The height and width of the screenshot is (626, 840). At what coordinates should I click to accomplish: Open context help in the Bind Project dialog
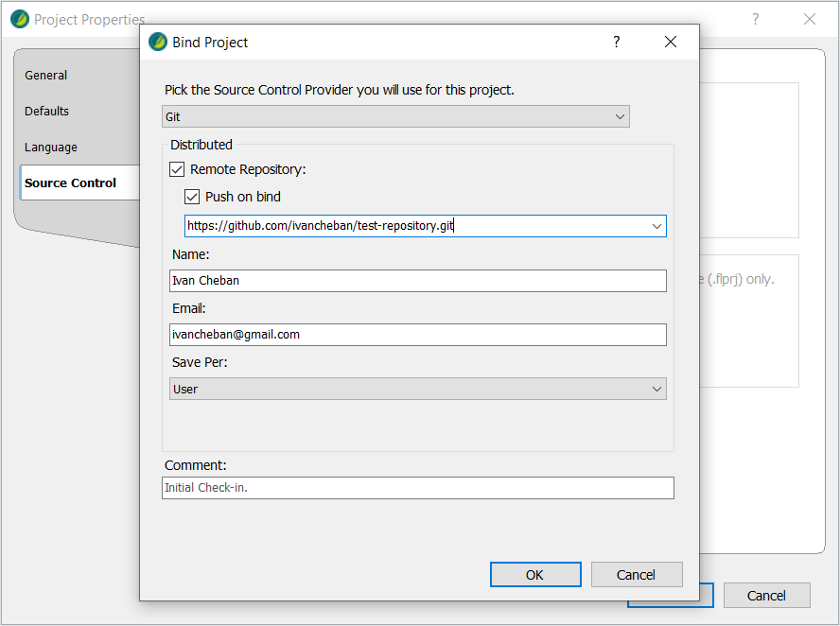click(x=616, y=42)
